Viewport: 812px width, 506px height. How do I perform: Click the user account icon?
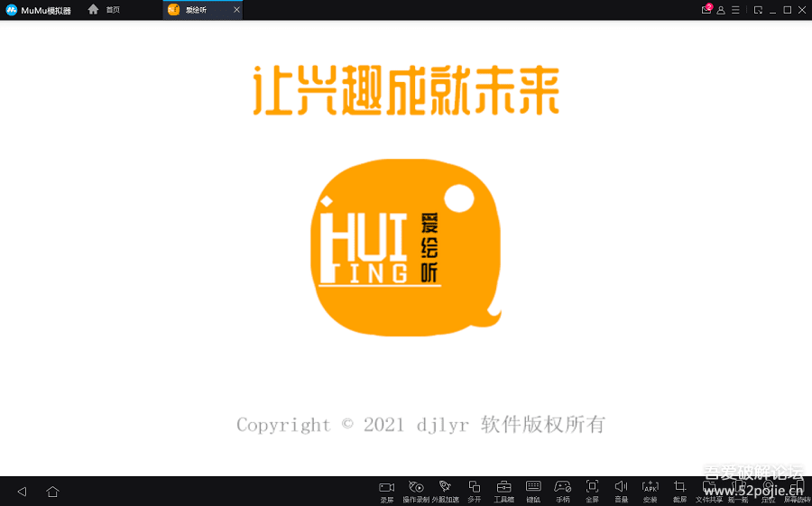[x=721, y=10]
